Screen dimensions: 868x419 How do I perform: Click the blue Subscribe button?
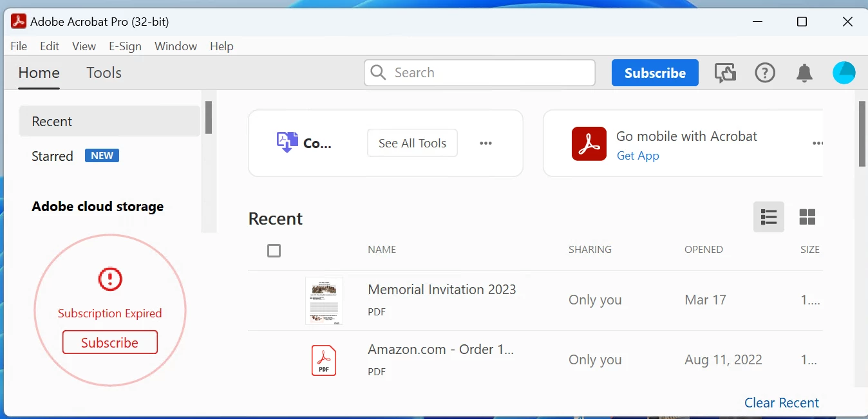pos(655,73)
